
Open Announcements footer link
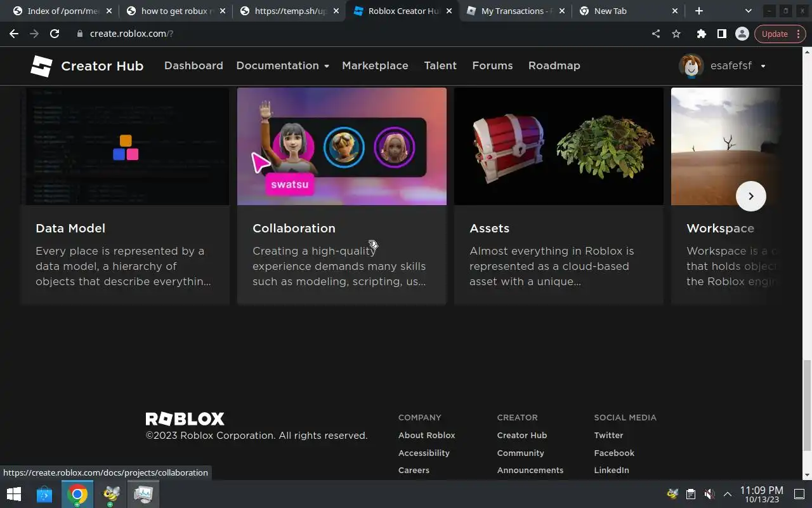[530, 470]
